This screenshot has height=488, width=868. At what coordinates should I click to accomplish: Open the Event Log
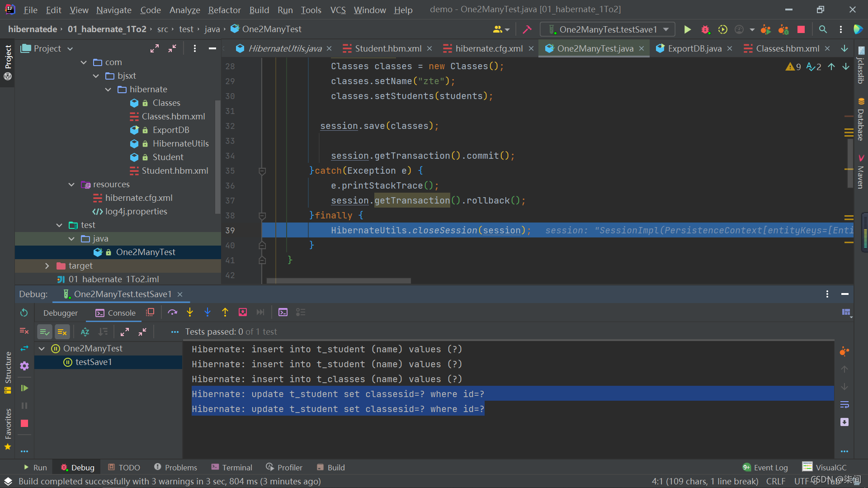(765, 467)
